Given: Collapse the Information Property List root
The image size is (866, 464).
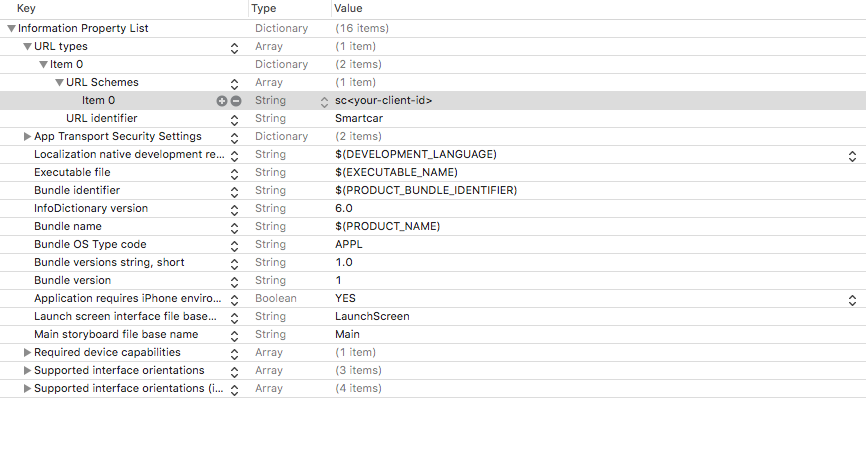Looking at the screenshot, I should 11,29.
